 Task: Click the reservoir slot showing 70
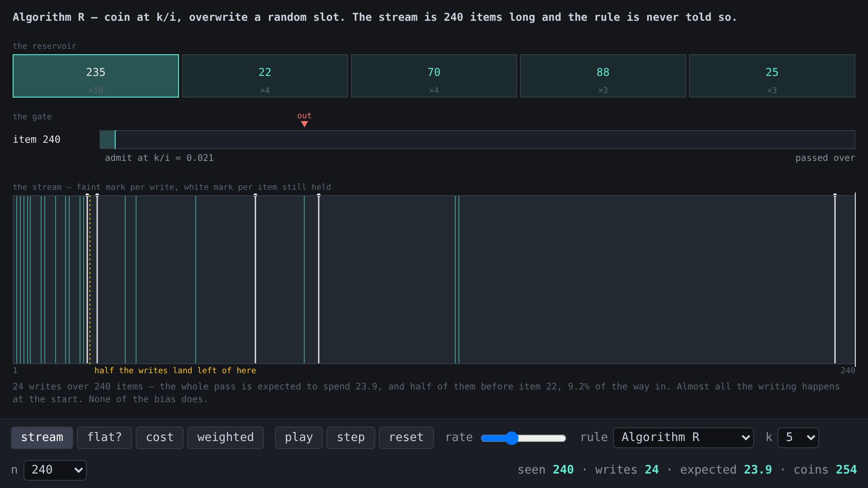pyautogui.click(x=434, y=76)
